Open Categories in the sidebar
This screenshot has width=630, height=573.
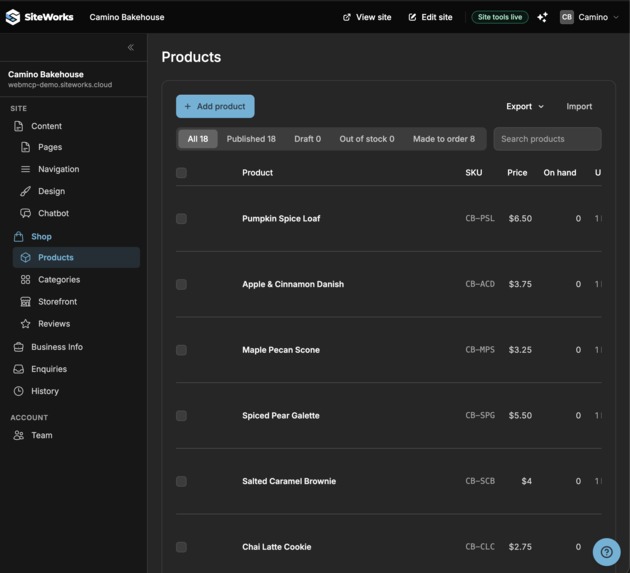pyautogui.click(x=76, y=280)
